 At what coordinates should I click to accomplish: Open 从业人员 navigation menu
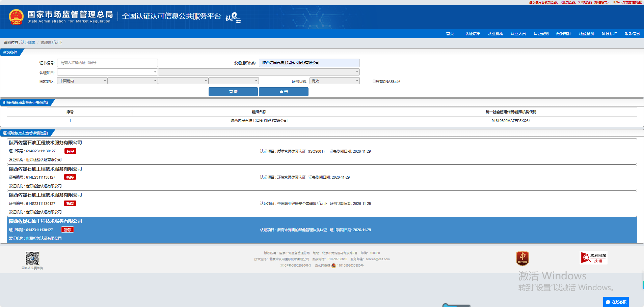tap(518, 34)
